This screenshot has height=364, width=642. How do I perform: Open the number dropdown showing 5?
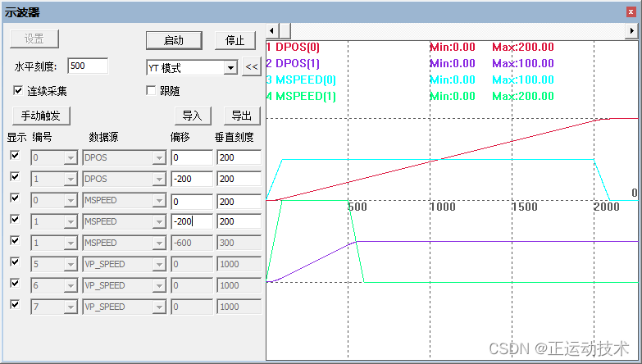[71, 264]
